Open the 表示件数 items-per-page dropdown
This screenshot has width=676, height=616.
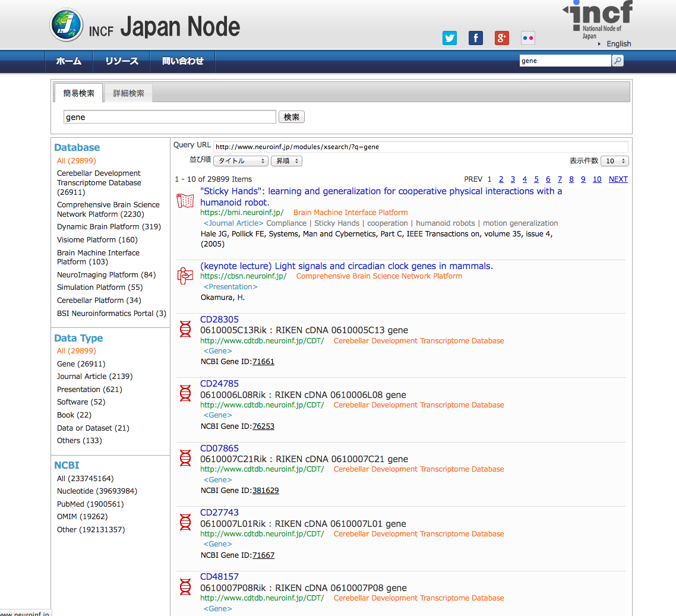tap(614, 161)
